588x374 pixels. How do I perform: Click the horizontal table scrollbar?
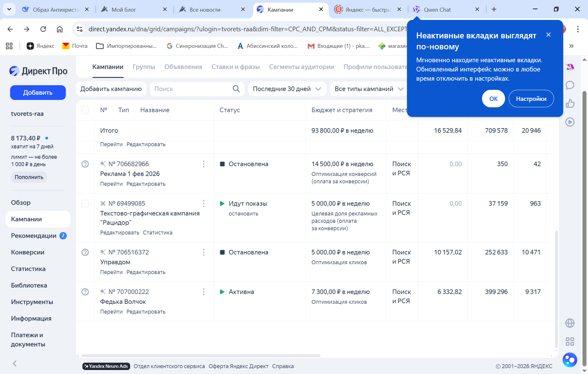(x=201, y=356)
